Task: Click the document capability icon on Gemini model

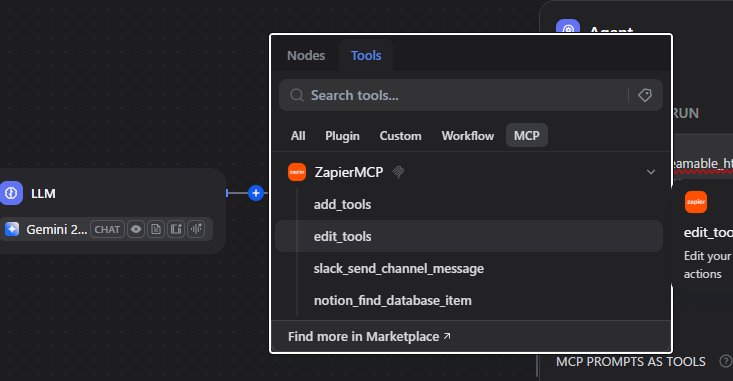Action: point(156,229)
